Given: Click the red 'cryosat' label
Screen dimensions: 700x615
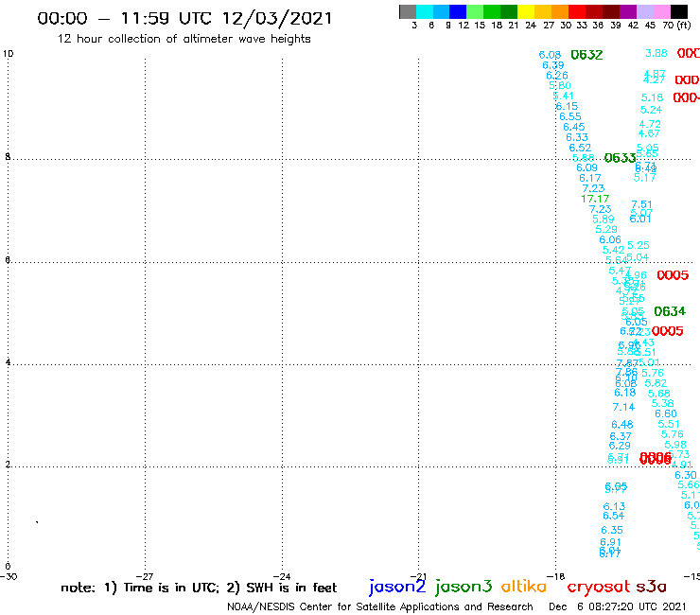Looking at the screenshot, I should 598,587.
